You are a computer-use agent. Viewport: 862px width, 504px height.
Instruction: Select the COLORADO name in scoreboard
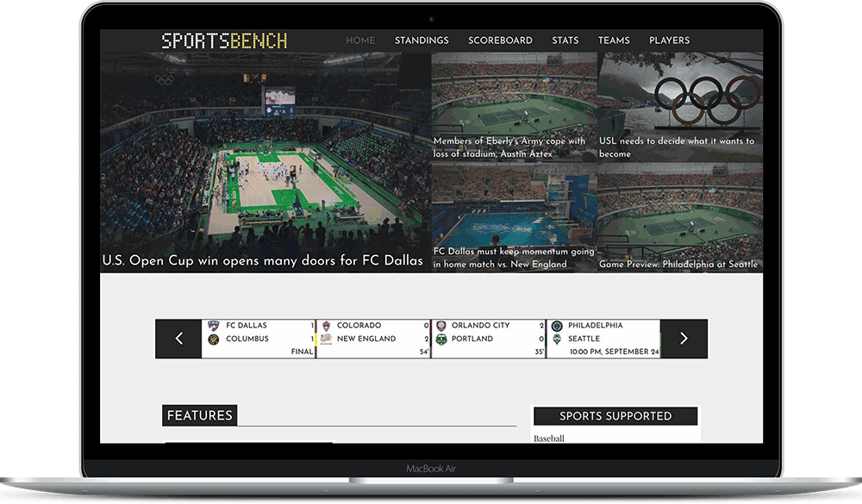pyautogui.click(x=359, y=326)
